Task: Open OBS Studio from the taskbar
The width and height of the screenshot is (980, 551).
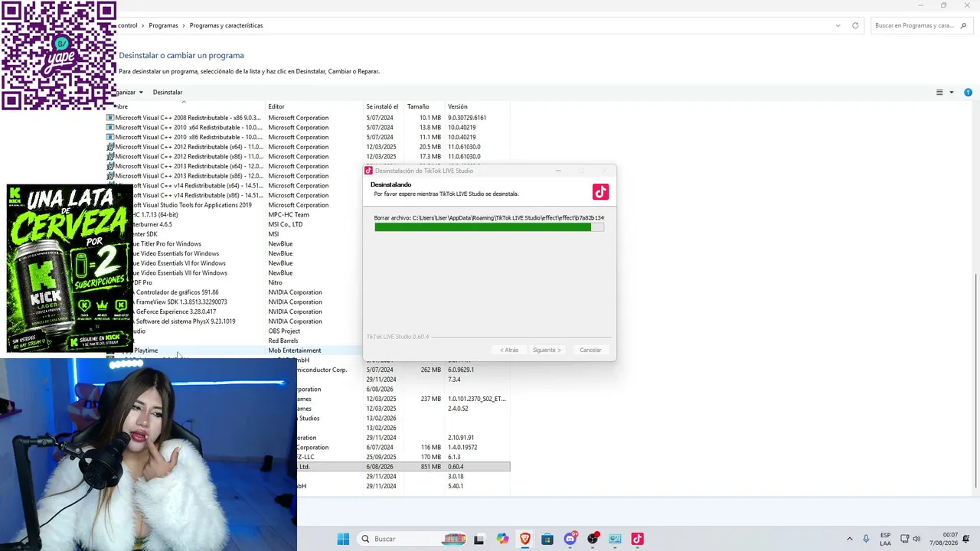Action: click(x=593, y=539)
